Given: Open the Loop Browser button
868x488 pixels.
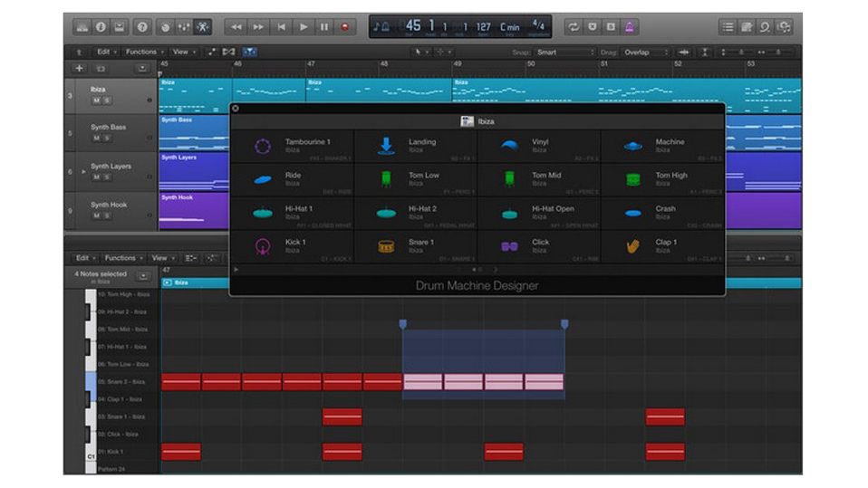Looking at the screenshot, I should [x=765, y=26].
